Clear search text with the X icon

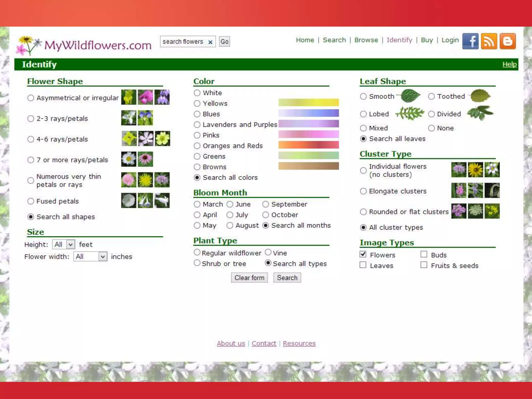pos(210,42)
